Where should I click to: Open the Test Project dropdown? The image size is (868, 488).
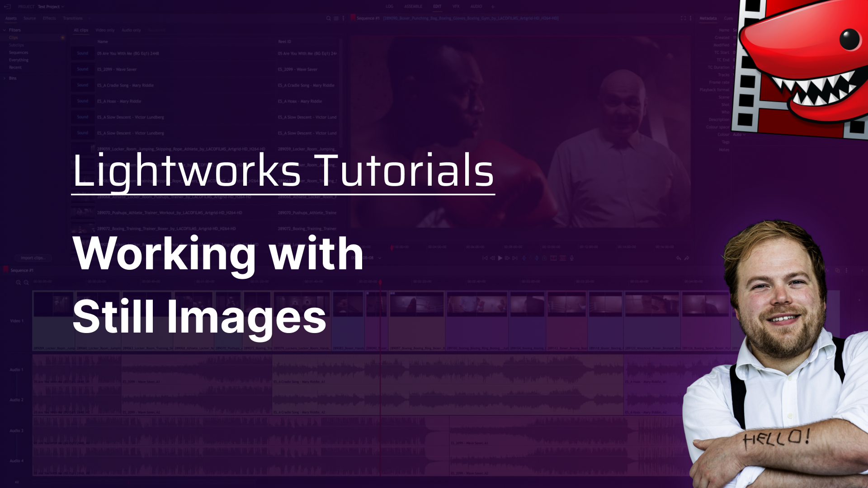pos(51,7)
